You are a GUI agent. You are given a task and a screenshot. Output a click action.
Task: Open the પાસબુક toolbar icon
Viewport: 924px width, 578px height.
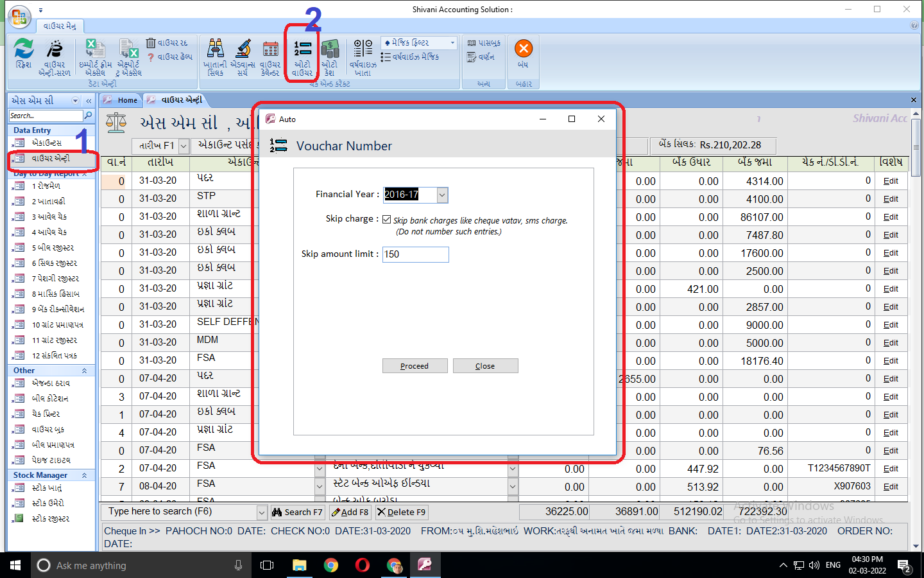click(x=485, y=42)
